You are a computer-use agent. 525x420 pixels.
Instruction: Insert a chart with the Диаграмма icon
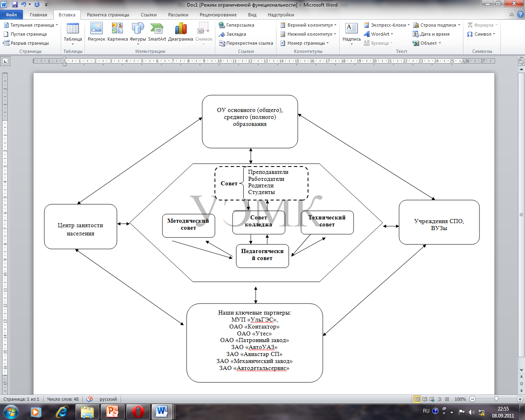(180, 32)
